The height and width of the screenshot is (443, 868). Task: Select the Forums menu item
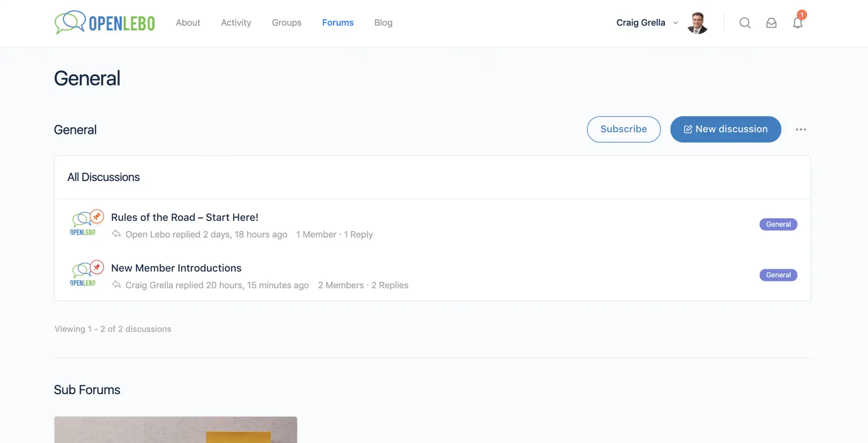click(x=338, y=22)
